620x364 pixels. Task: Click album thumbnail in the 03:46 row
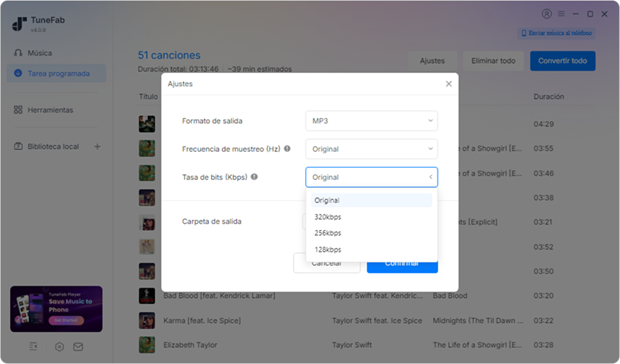click(147, 173)
